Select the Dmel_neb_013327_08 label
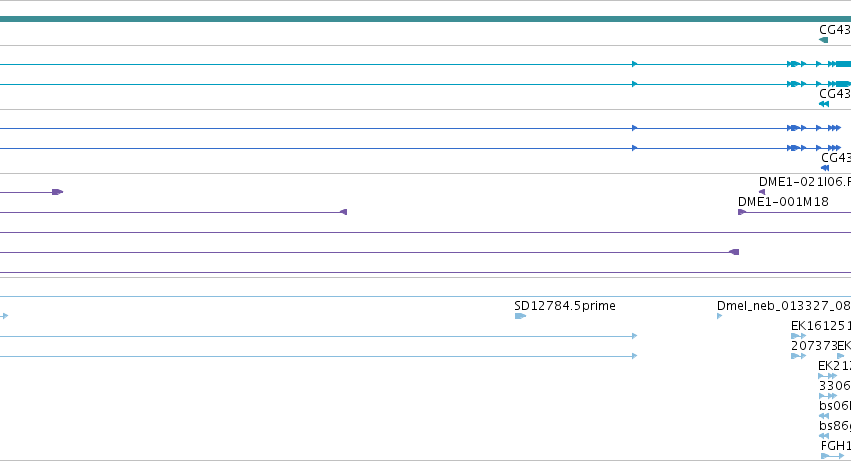The width and height of the screenshot is (851, 461). click(784, 306)
